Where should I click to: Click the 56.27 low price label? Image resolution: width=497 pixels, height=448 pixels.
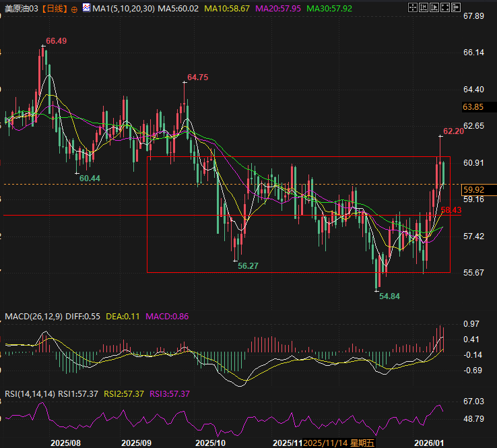click(249, 266)
